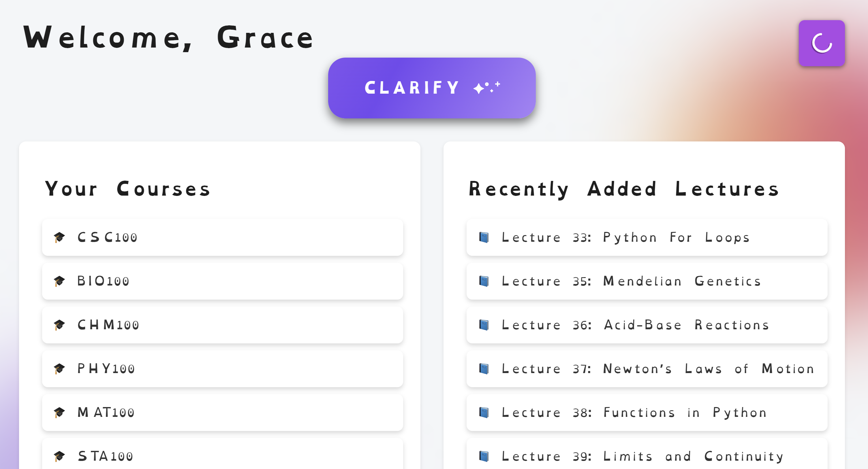The width and height of the screenshot is (868, 469).
Task: Click the sparkle icon on Clarify button
Action: [486, 88]
